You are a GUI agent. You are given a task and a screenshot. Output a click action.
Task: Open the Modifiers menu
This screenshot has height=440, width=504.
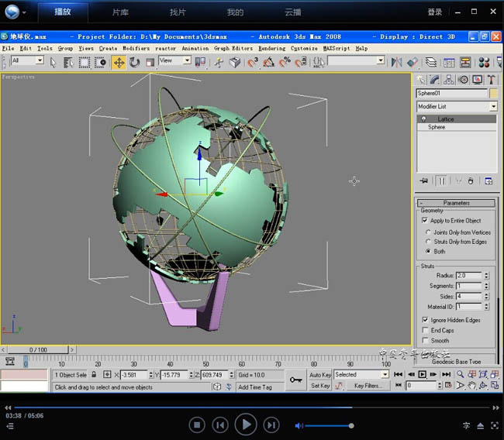click(x=136, y=48)
